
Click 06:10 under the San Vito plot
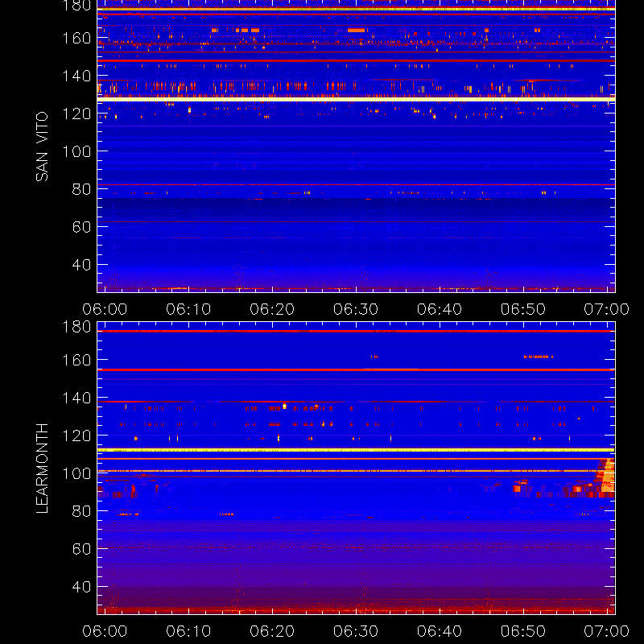(x=188, y=309)
